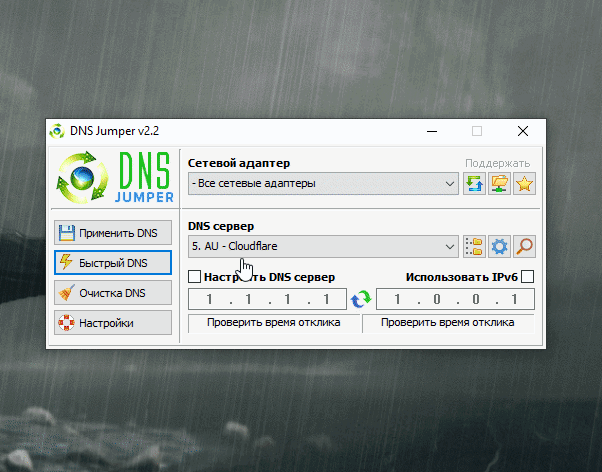Open the DNS groups list icon
Viewport: 602px width, 472px height.
[x=474, y=246]
